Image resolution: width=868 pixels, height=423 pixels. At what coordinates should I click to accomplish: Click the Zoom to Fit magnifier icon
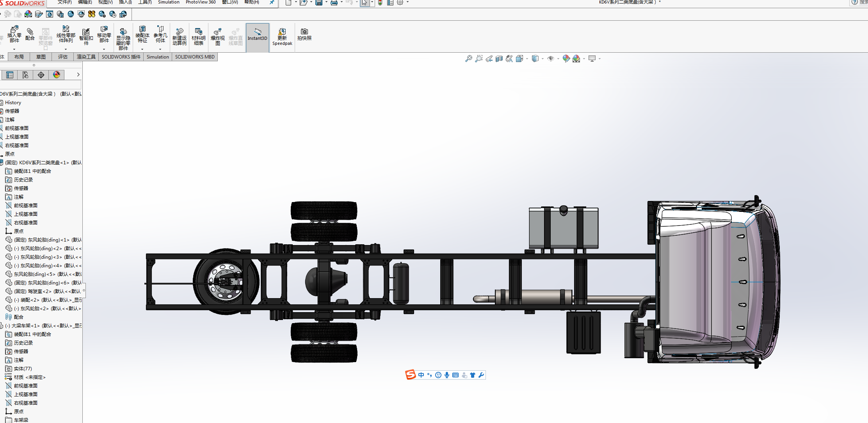pyautogui.click(x=468, y=59)
